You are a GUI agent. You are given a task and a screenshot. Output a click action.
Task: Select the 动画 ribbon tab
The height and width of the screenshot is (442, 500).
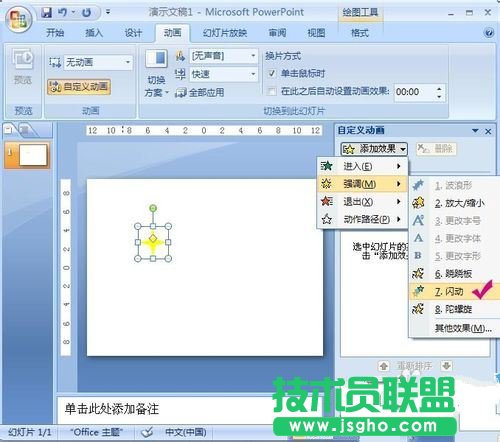[172, 33]
